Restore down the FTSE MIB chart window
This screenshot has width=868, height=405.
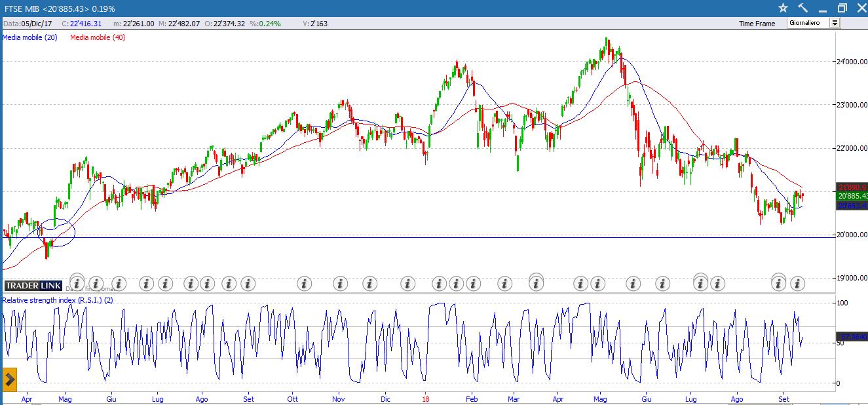[x=842, y=8]
